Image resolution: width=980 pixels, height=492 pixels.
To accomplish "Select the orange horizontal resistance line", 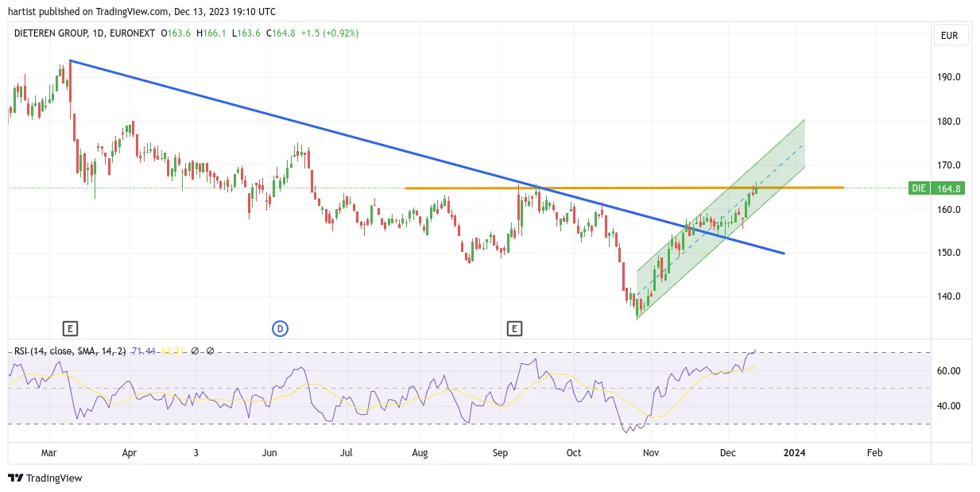I will (x=624, y=188).
